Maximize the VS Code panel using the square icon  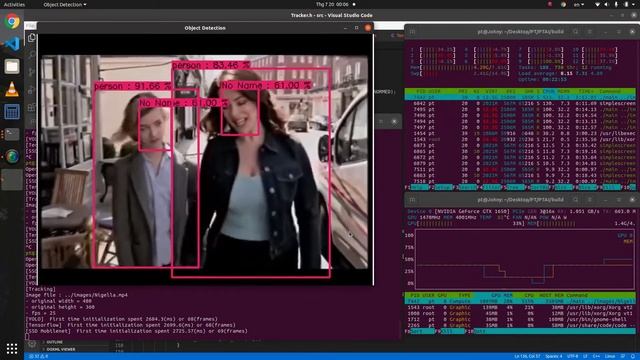pos(381,121)
